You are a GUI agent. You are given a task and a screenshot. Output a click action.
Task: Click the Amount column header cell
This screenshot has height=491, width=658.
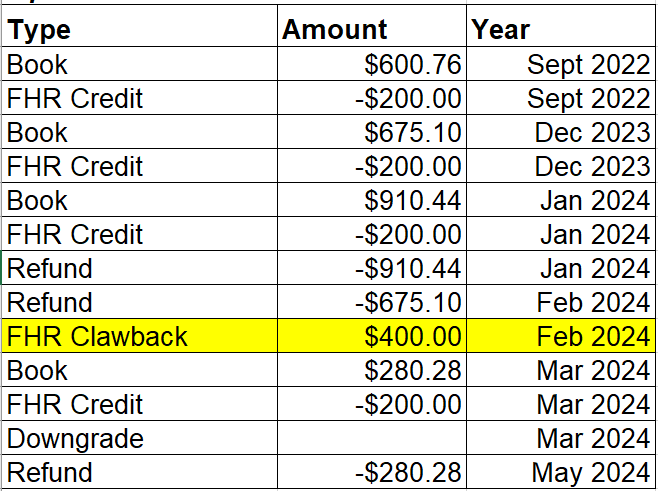372,30
